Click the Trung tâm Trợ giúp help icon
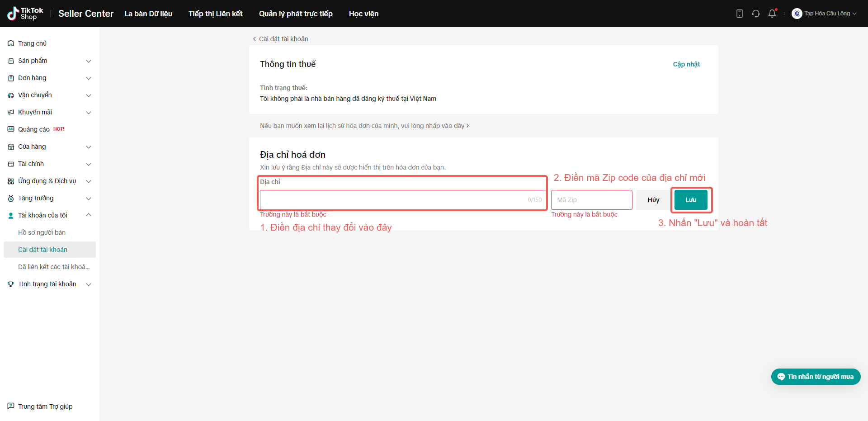The width and height of the screenshot is (868, 421). pos(11,406)
